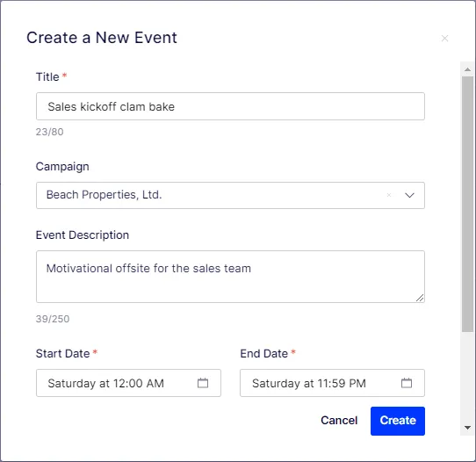Viewport: 476px width, 462px height.
Task: Click the Title field label
Action: (47, 76)
